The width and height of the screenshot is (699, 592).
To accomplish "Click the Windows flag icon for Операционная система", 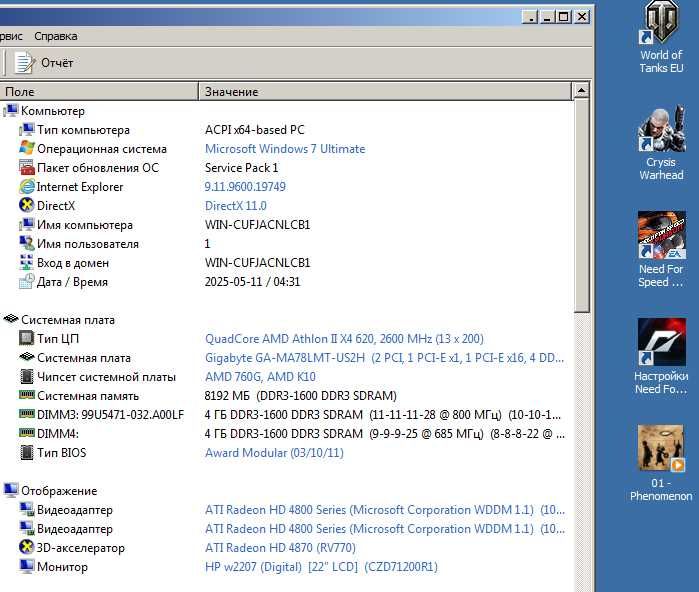I will pyautogui.click(x=27, y=148).
